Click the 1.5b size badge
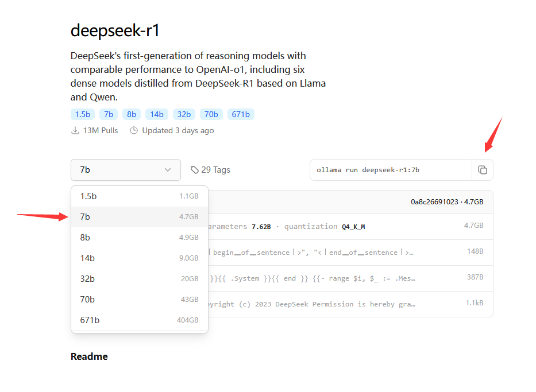The image size is (536, 392). pos(82,114)
